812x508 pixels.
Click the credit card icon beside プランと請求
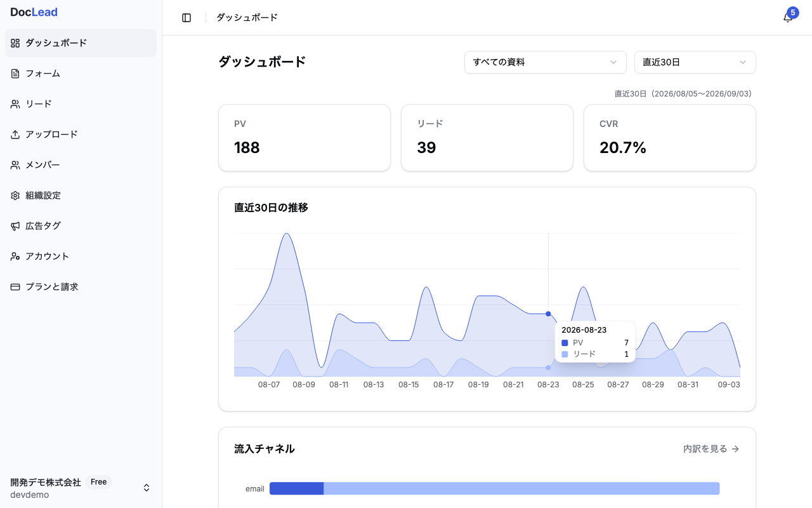coord(15,287)
